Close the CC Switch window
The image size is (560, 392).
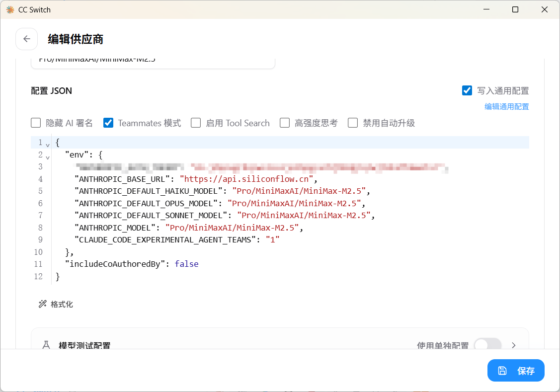[544, 9]
